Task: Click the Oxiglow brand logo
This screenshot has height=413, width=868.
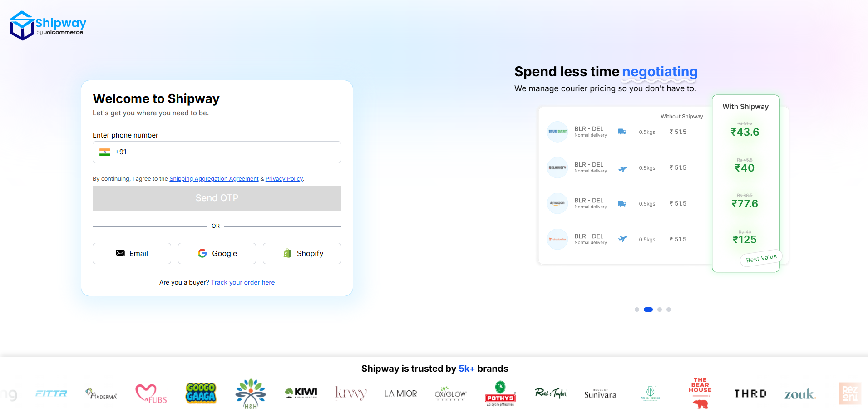Action: pyautogui.click(x=450, y=393)
